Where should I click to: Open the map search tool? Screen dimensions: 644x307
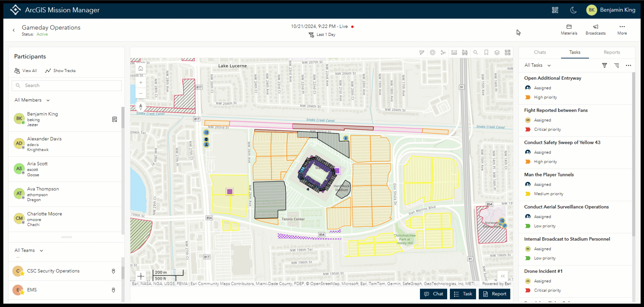coord(476,52)
